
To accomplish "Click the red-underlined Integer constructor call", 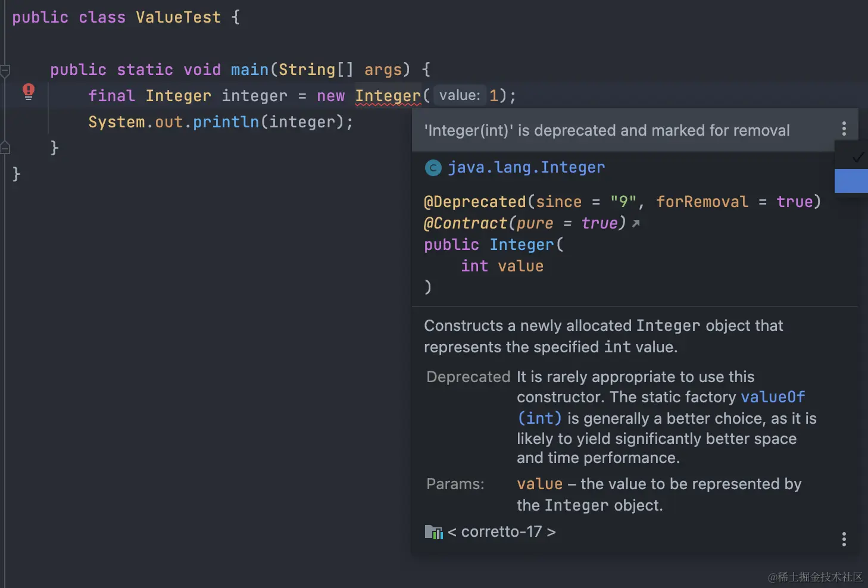I will [x=388, y=96].
